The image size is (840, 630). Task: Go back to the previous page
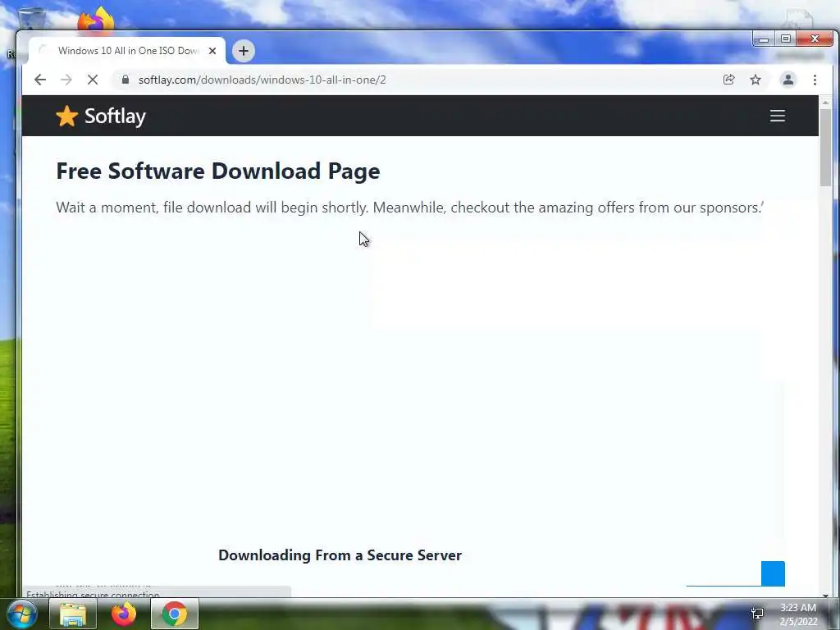pos(40,80)
